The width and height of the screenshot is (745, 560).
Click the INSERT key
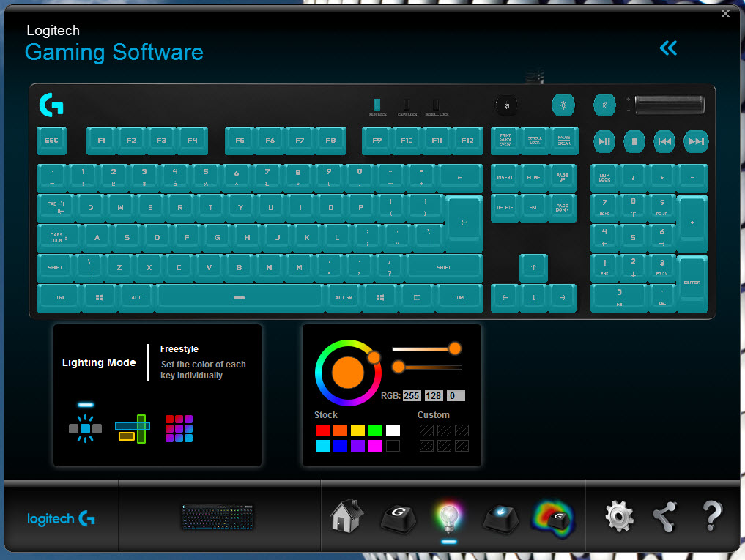pyautogui.click(x=505, y=178)
